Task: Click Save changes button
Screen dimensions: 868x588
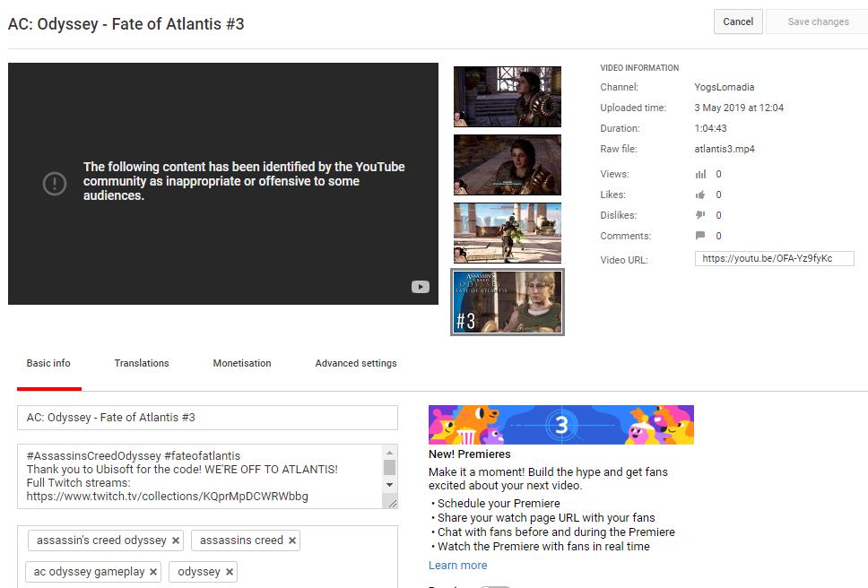Action: pyautogui.click(x=818, y=22)
